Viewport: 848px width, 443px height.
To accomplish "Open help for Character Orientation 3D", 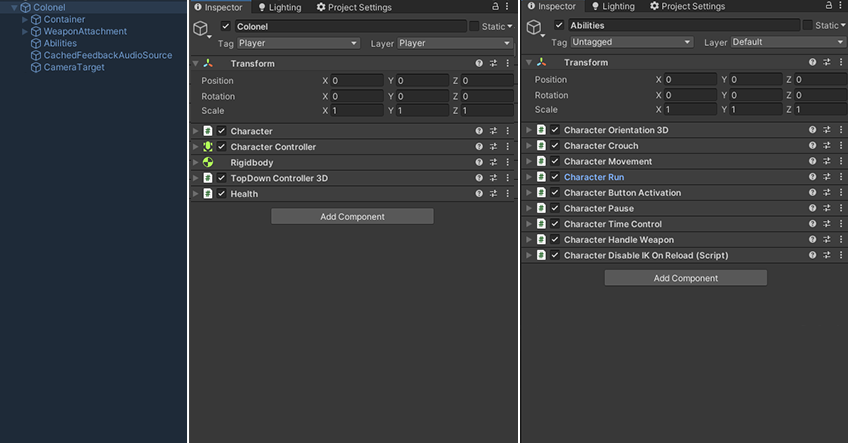I will point(812,130).
